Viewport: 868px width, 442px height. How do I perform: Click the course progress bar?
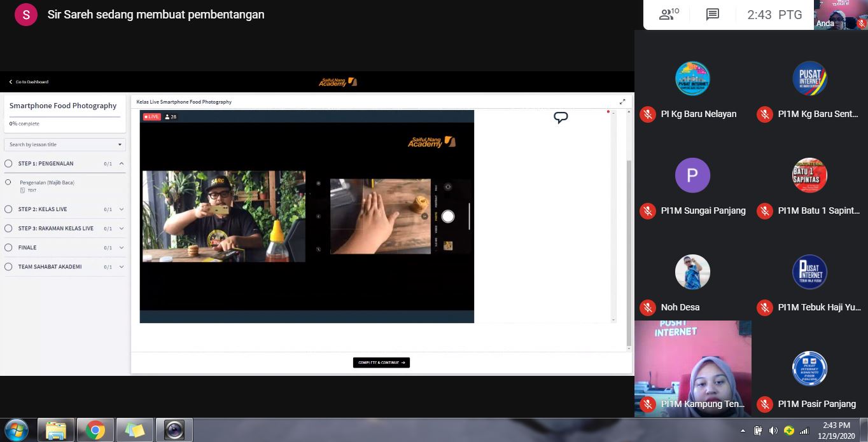coord(65,117)
